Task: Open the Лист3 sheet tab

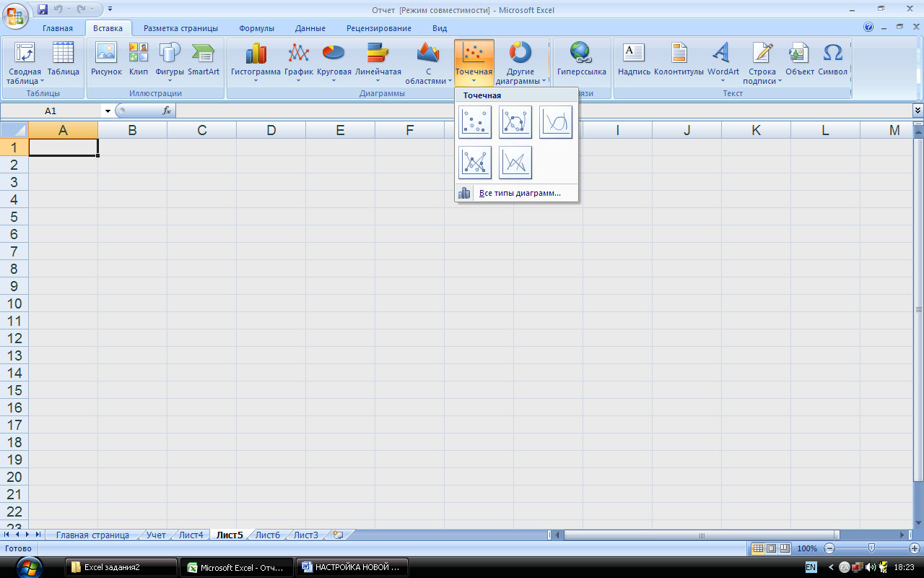Action: pos(306,535)
